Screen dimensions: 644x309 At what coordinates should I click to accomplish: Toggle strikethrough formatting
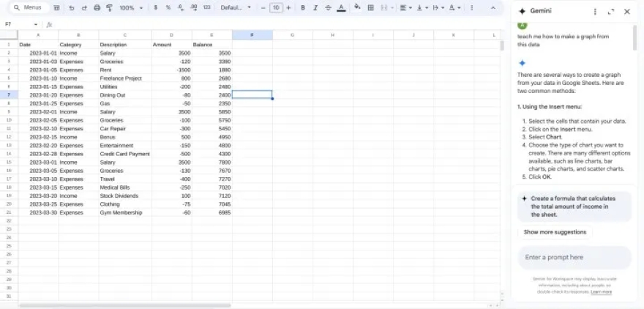(328, 8)
